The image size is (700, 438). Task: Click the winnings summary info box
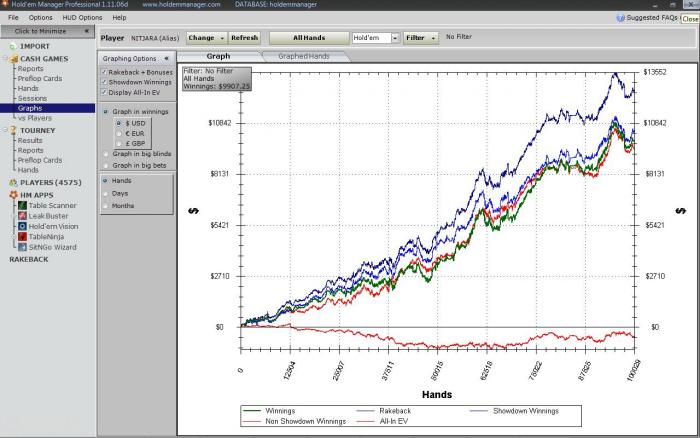coord(217,79)
